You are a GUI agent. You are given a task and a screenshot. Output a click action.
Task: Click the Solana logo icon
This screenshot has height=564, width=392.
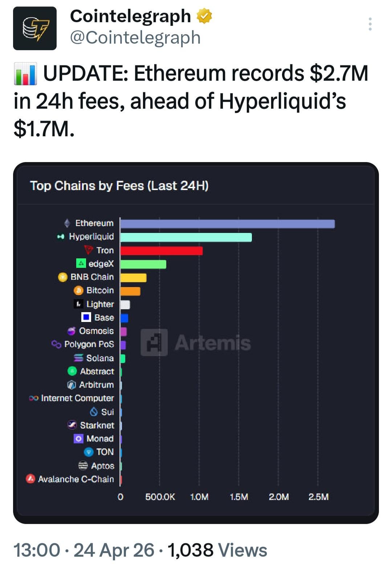click(x=78, y=358)
